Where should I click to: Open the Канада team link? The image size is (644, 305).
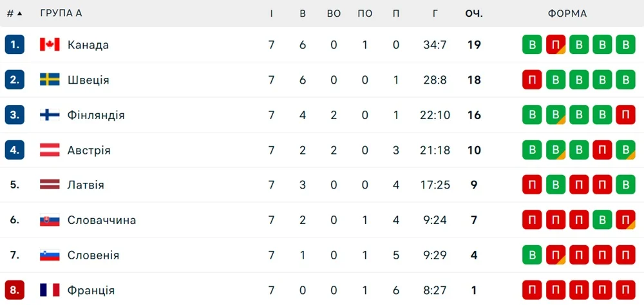tap(88, 45)
